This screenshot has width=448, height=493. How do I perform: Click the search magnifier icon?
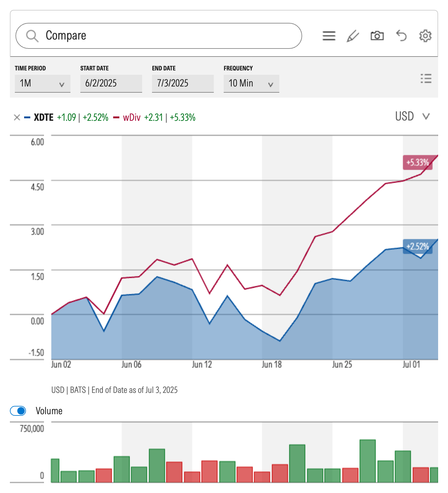(x=32, y=36)
